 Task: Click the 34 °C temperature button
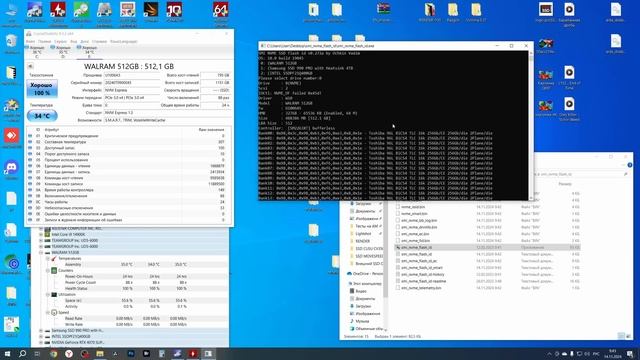click(x=42, y=116)
